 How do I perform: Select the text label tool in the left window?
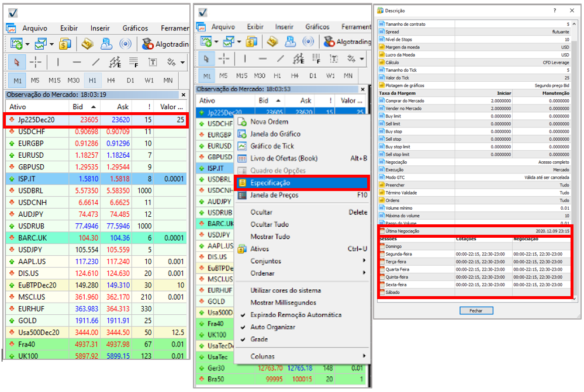click(153, 62)
